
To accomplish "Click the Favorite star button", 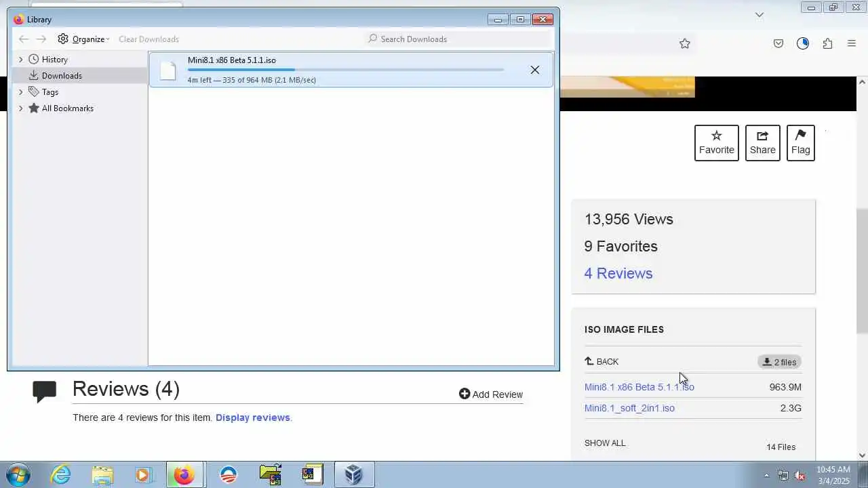I will 717,143.
